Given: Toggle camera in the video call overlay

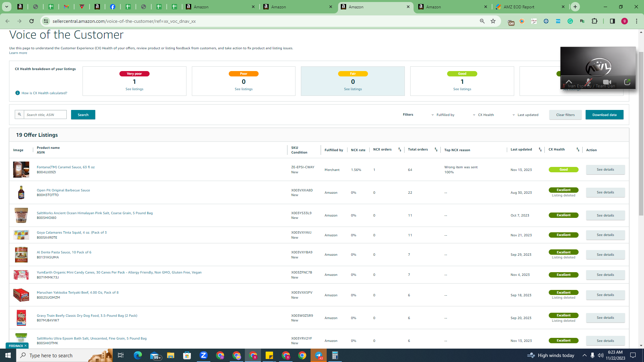Looking at the screenshot, I should click(607, 82).
